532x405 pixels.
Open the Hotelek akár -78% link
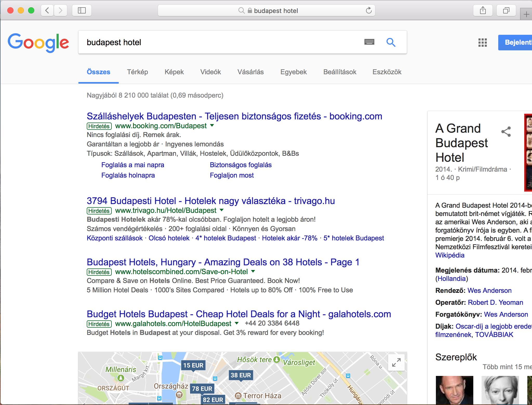[290, 238]
